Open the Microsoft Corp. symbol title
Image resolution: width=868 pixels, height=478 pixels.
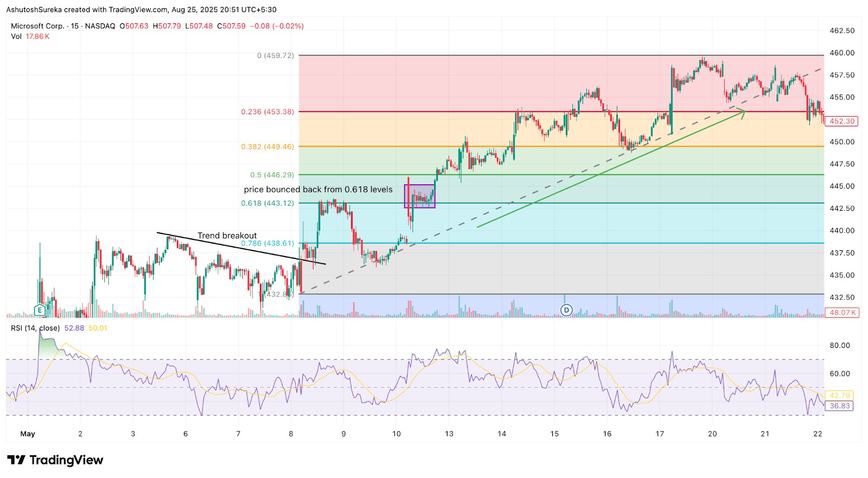coord(63,26)
